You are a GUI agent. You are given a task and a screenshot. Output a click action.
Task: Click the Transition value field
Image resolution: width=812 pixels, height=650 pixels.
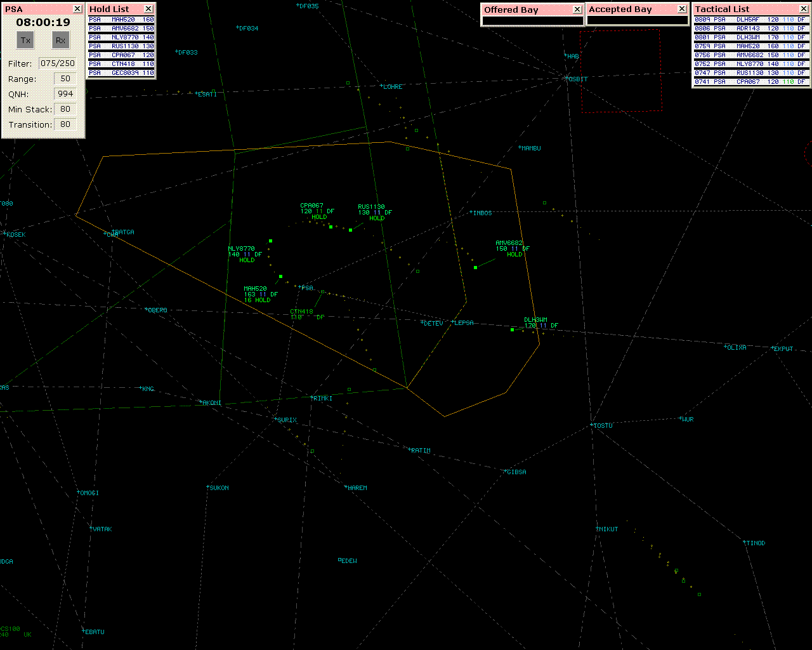[x=65, y=124]
